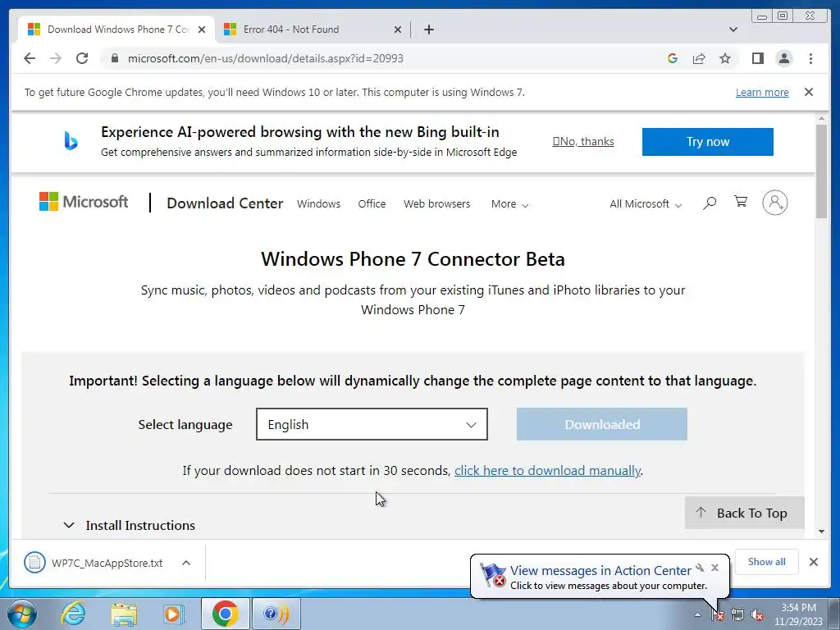The width and height of the screenshot is (840, 630).
Task: Bookmark this page with the star
Action: pos(725,58)
